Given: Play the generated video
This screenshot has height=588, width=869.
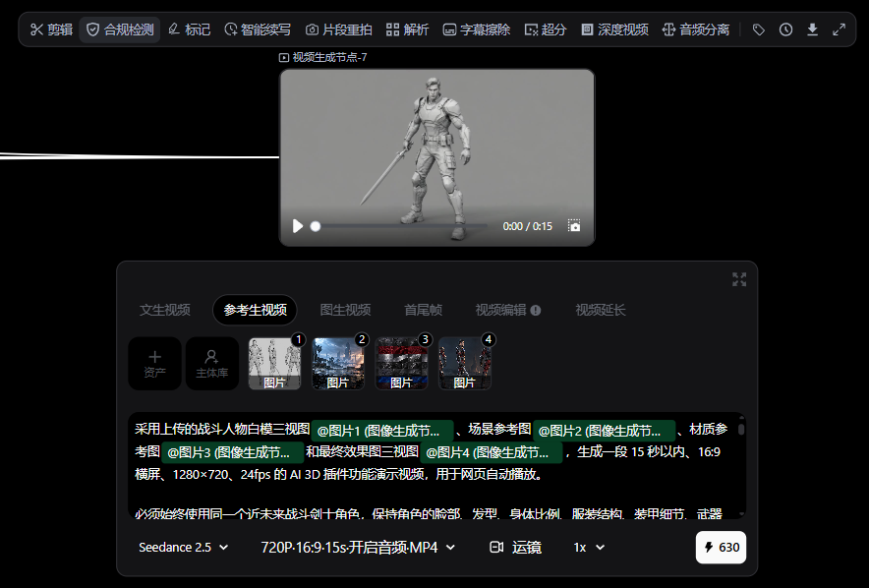Looking at the screenshot, I should 298,226.
